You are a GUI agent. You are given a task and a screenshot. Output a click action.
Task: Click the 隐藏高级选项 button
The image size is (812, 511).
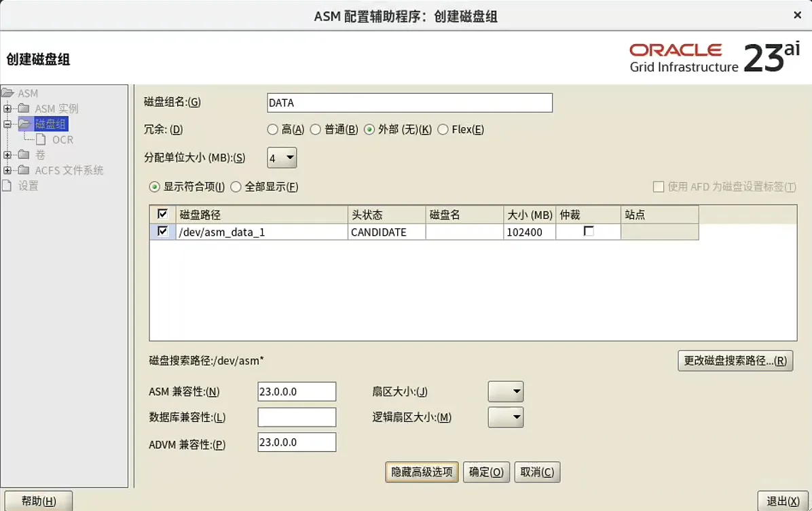(421, 472)
